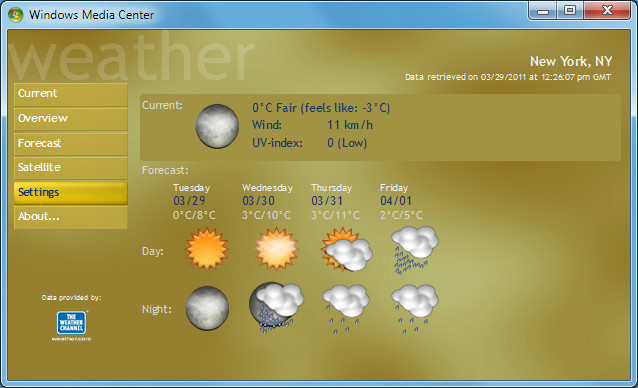This screenshot has width=638, height=388.
Task: Click the Windows Media Center title icon
Action: (x=15, y=15)
